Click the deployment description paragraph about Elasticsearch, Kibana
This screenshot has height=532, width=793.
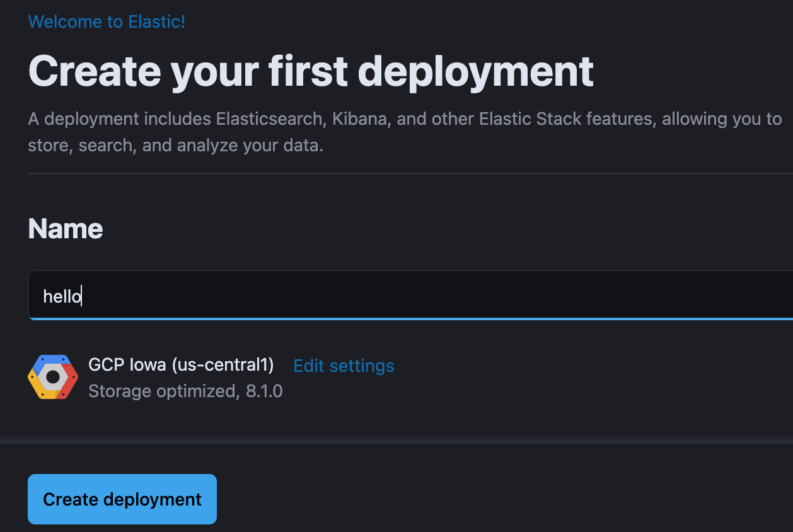point(405,132)
